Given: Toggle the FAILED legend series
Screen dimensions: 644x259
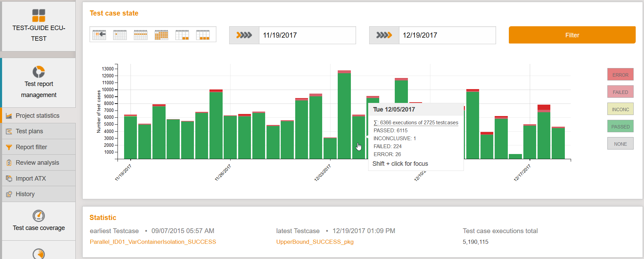Looking at the screenshot, I should (x=620, y=92).
